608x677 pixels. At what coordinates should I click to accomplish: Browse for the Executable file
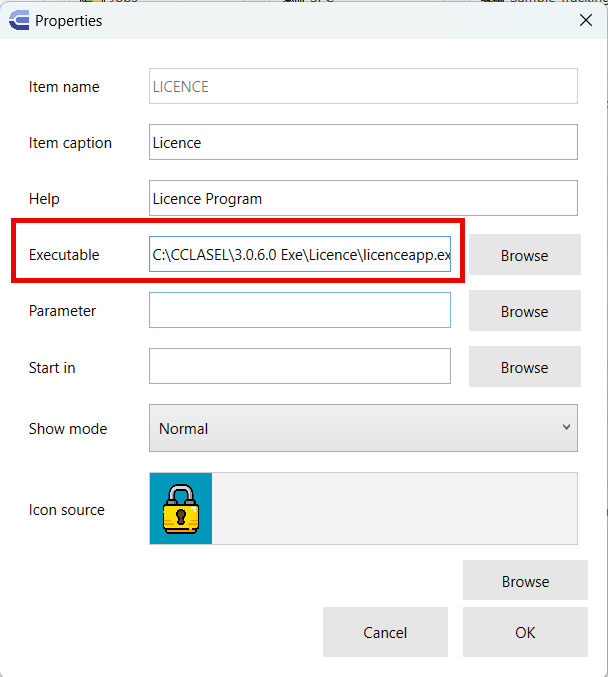pyautogui.click(x=525, y=255)
